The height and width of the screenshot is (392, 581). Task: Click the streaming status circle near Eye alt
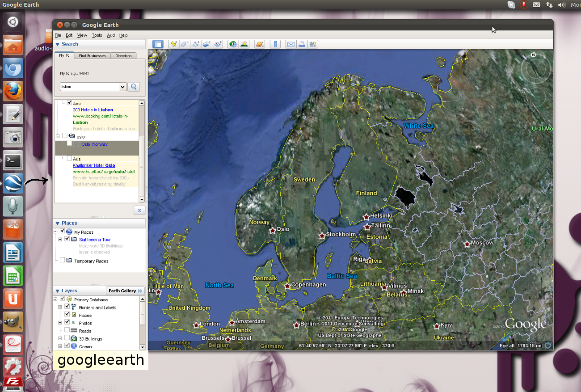pyautogui.click(x=547, y=346)
